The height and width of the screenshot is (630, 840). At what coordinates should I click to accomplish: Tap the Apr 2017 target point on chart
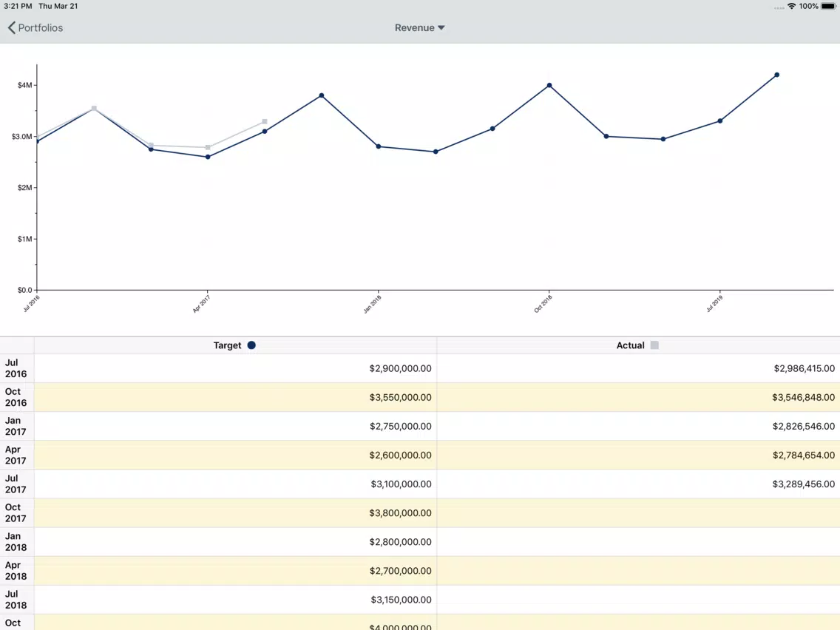point(208,157)
